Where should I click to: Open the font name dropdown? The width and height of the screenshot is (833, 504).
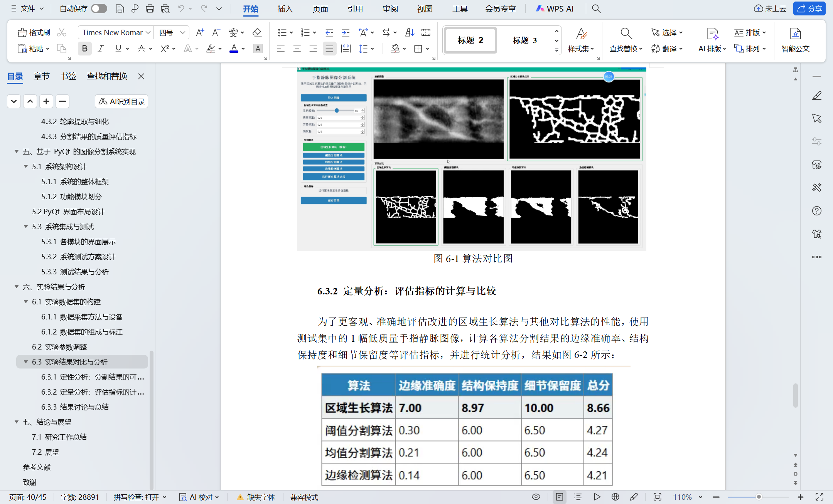(148, 32)
